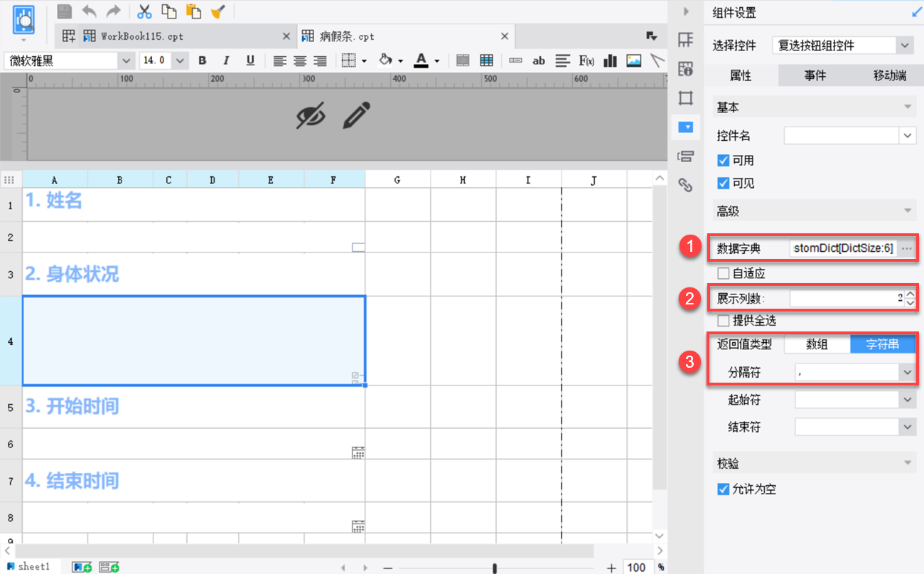This screenshot has width=924, height=574.
Task: Switch to the 事件 tab
Action: click(x=815, y=75)
